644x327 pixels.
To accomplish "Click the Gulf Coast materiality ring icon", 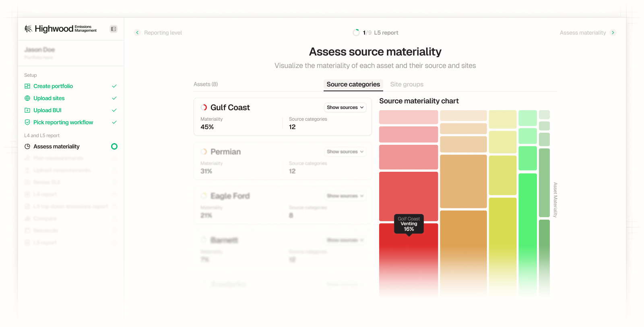I will tap(204, 107).
